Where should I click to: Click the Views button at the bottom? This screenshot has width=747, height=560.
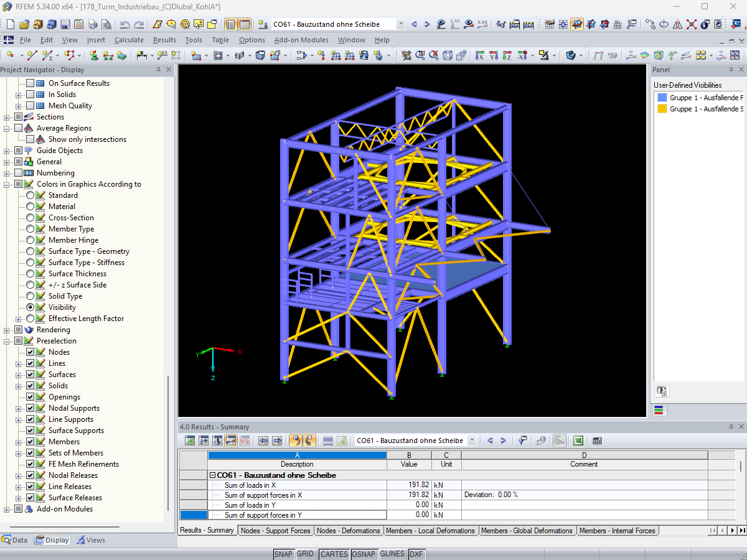point(91,539)
